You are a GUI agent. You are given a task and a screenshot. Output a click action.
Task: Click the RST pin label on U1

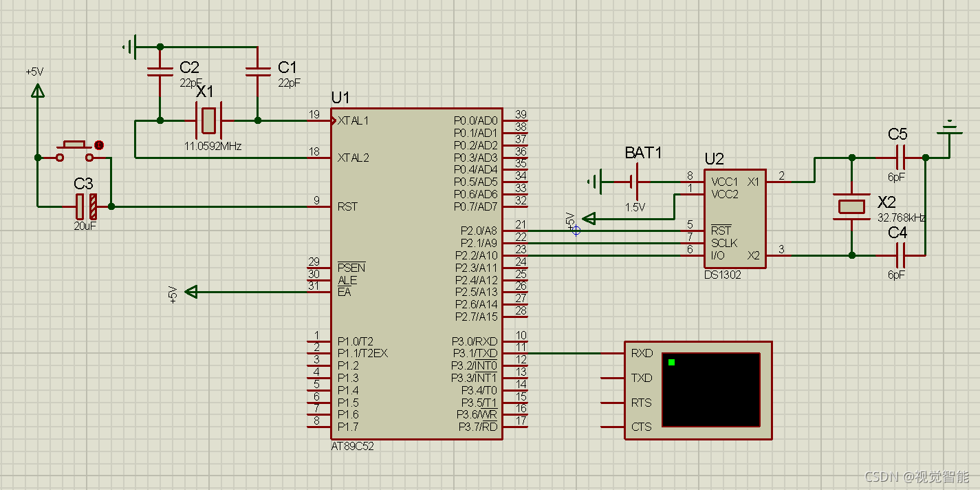click(347, 206)
